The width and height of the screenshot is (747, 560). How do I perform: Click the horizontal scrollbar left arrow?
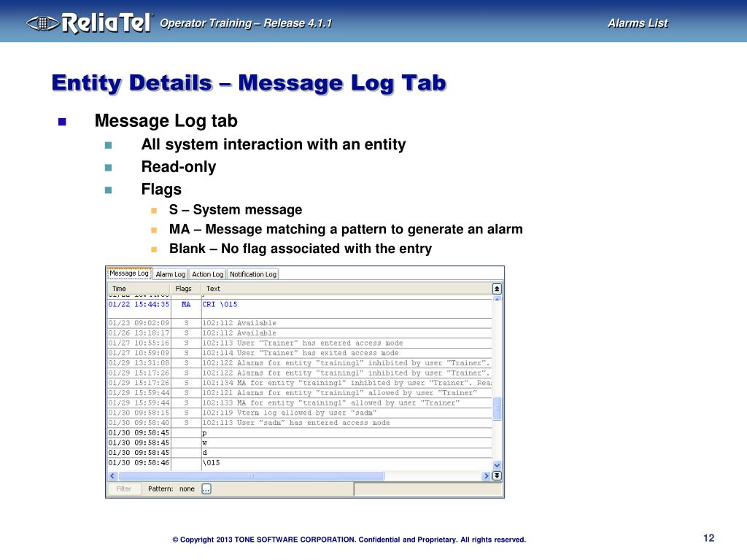[112, 475]
